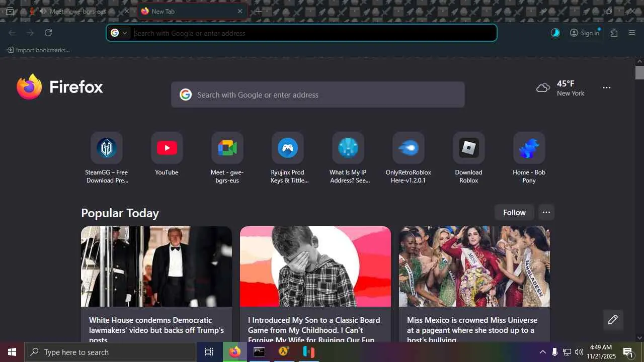Open the Half-Life taskbar icon

coord(284,352)
